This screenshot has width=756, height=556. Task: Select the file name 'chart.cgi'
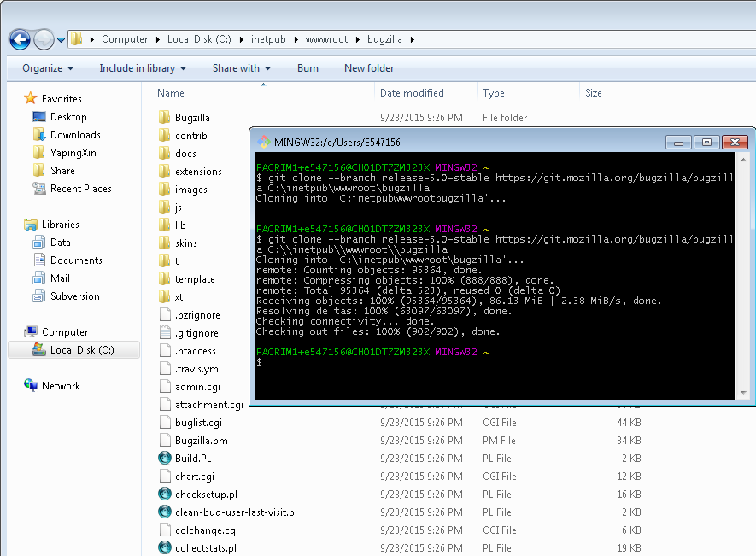pos(194,477)
